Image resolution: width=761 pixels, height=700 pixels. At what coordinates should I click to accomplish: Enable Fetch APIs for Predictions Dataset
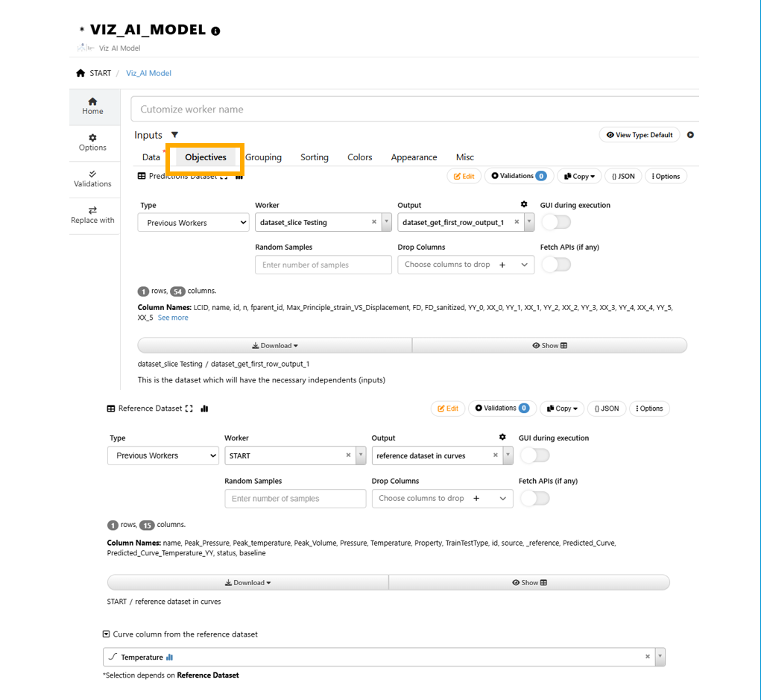(556, 265)
